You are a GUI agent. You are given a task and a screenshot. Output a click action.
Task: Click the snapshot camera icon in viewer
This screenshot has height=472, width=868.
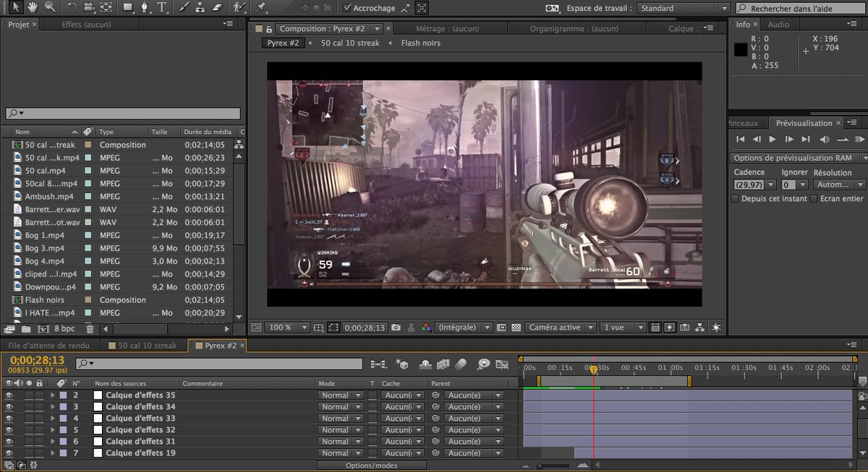[x=396, y=327]
